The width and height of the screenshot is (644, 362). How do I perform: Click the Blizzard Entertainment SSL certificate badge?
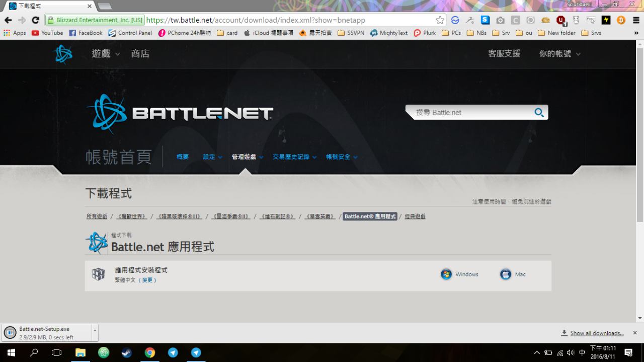click(95, 20)
